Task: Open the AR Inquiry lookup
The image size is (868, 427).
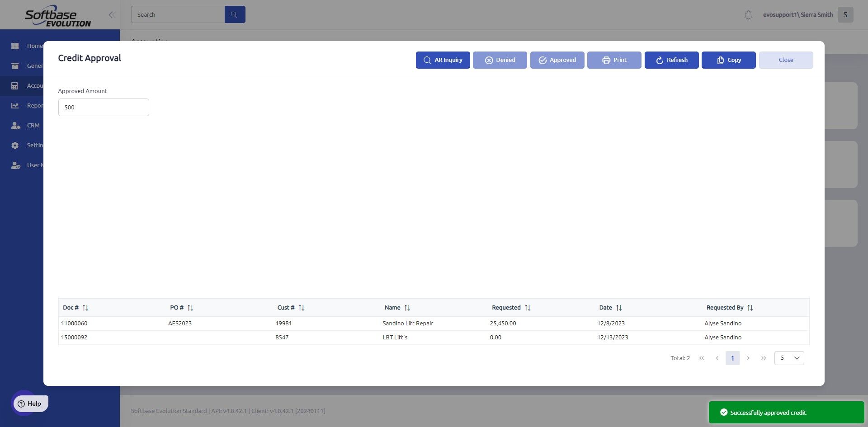Action: (443, 60)
